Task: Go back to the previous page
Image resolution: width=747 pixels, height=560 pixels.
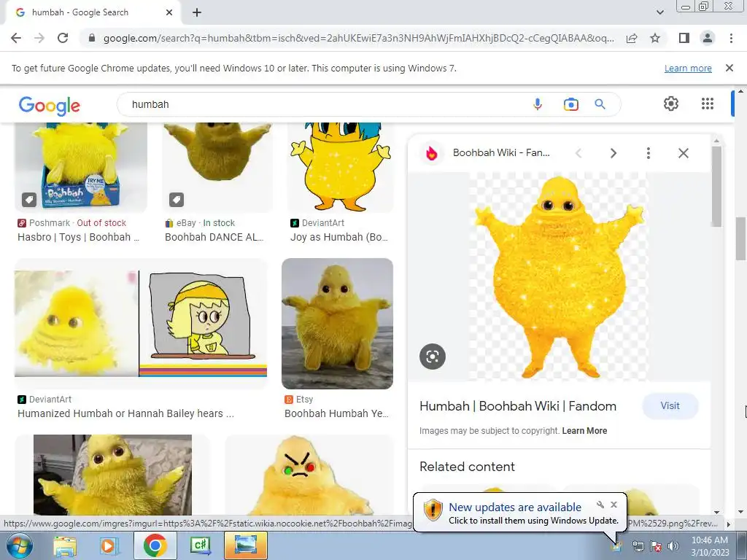Action: 16,38
